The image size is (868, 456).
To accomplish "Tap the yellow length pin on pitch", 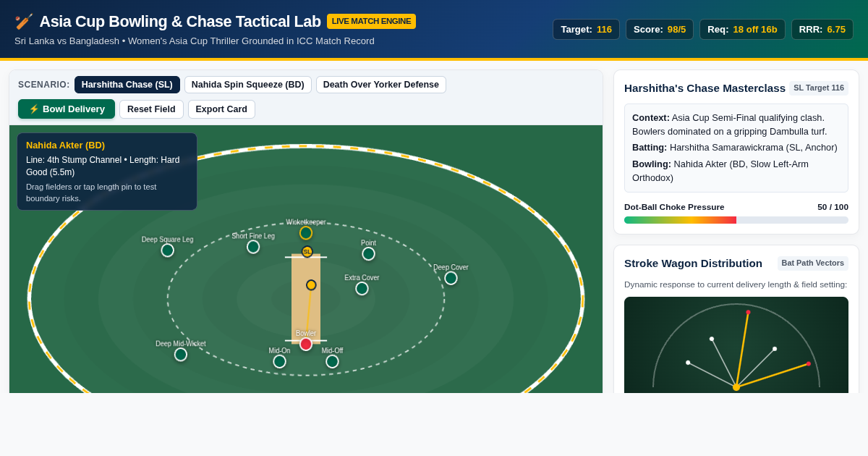I will (311, 285).
